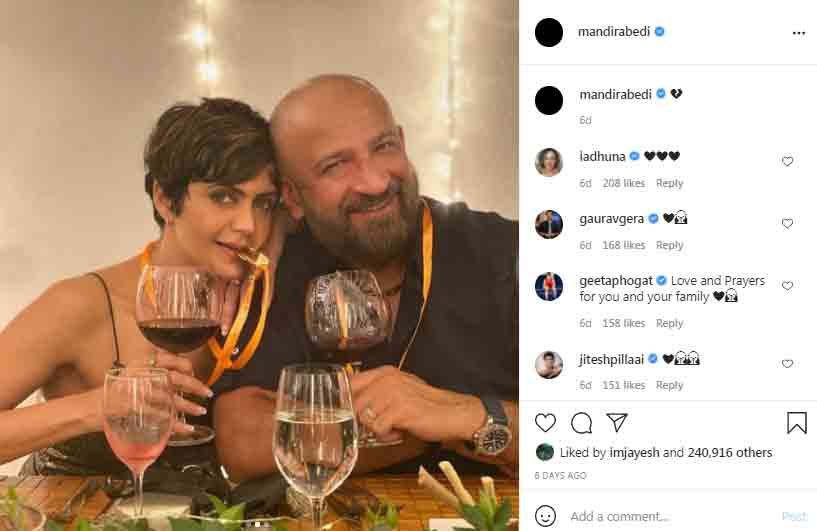Open the emoji picker smiley icon
Screen dimensions: 817x531
coord(546,516)
